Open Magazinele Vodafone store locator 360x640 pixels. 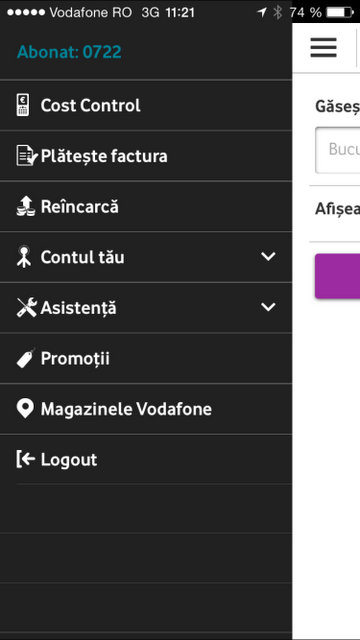click(x=146, y=409)
